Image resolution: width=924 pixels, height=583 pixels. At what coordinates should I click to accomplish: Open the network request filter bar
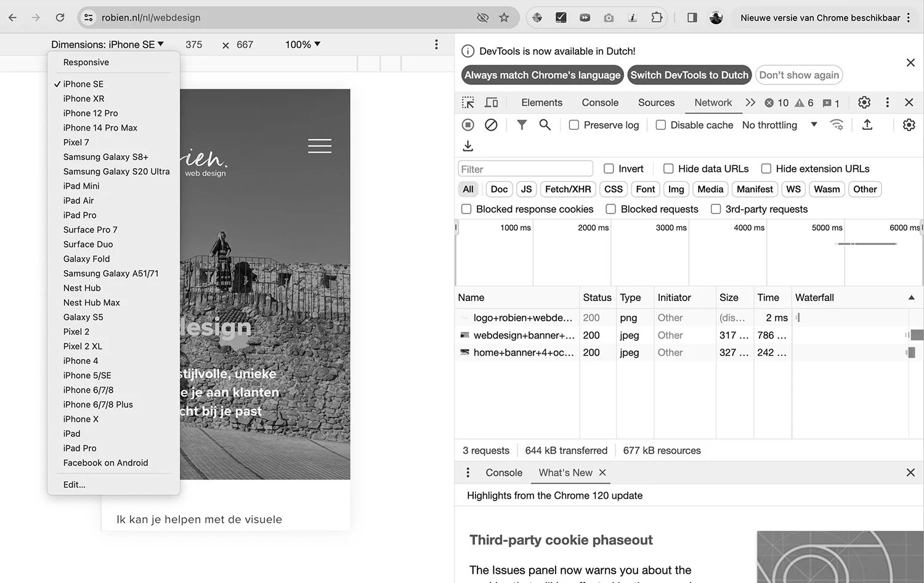522,125
